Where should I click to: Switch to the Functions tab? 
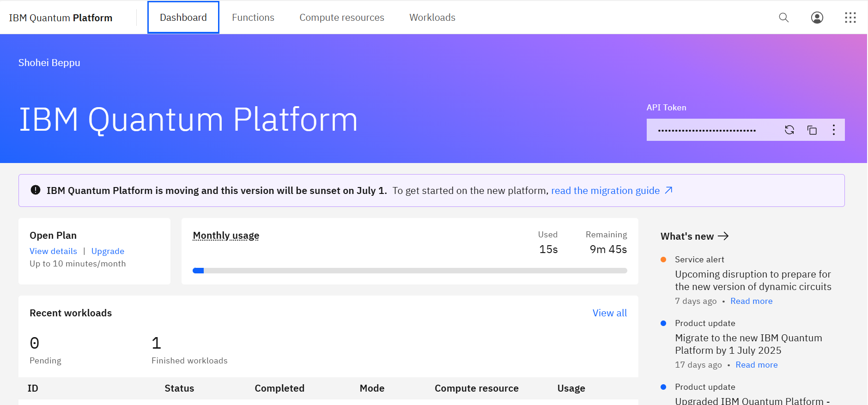(253, 18)
